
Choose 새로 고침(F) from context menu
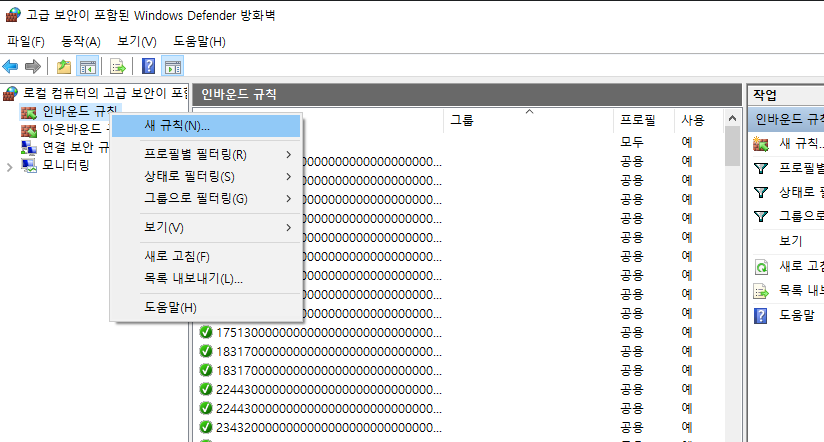coord(206,256)
